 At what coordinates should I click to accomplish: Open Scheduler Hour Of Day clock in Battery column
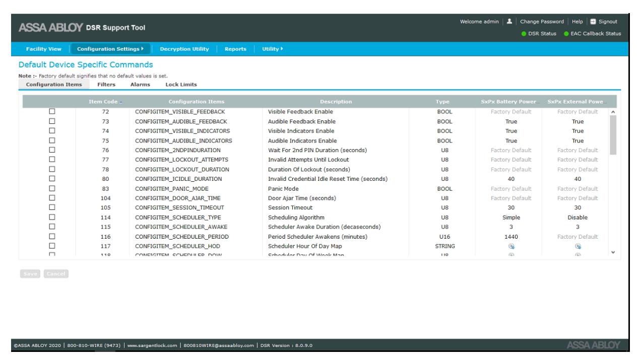pyautogui.click(x=510, y=246)
